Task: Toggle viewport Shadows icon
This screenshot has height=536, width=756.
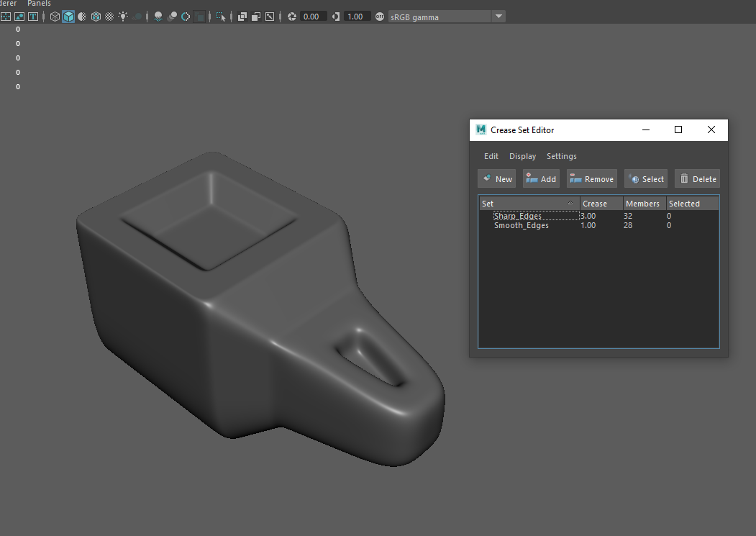Action: [x=137, y=17]
